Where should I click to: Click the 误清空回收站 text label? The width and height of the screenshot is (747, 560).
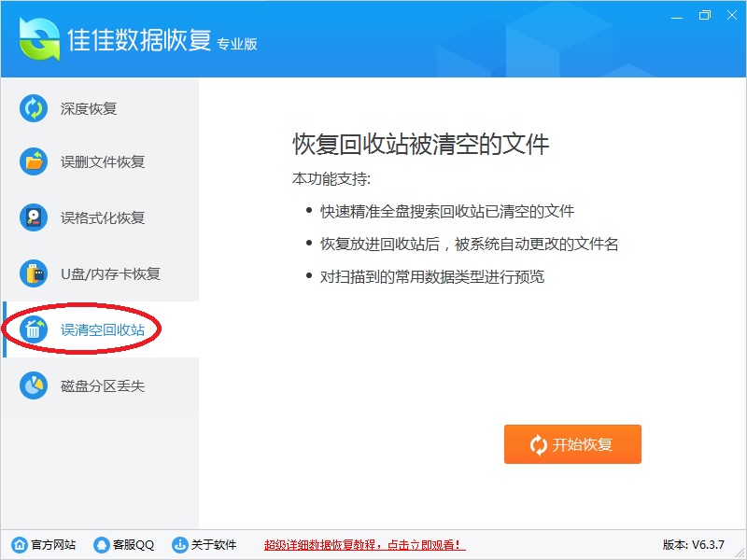coord(103,330)
